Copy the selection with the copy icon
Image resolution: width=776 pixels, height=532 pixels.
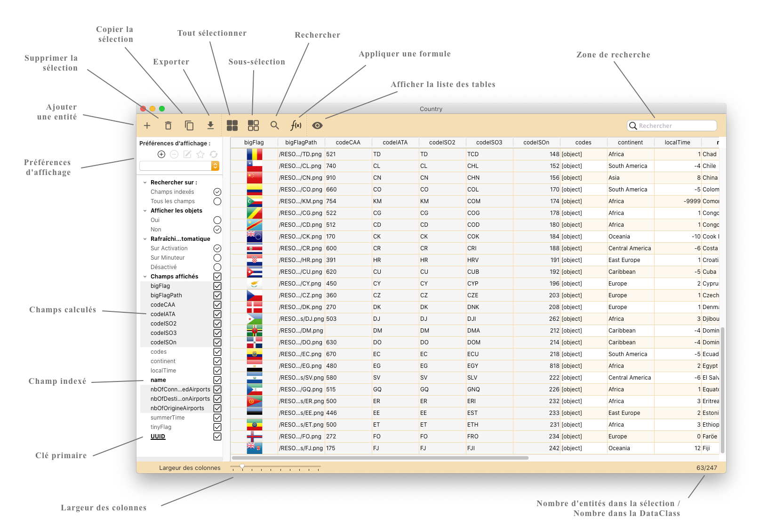pyautogui.click(x=189, y=126)
